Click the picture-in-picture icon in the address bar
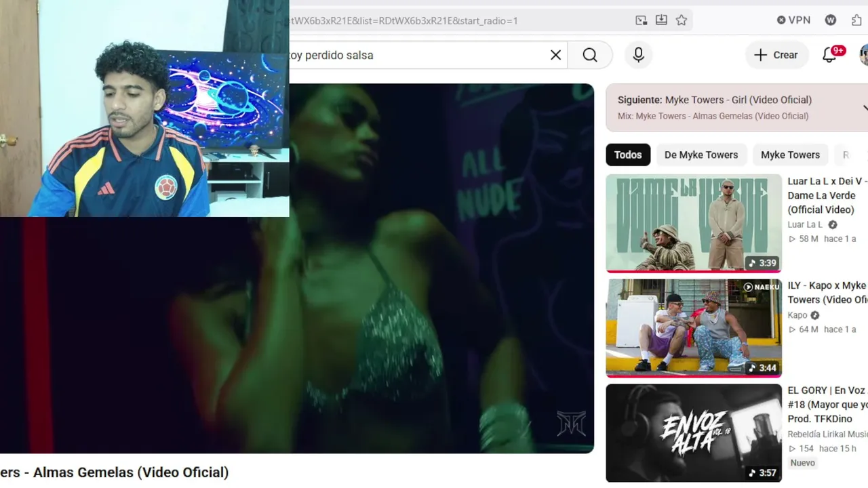Image resolution: width=868 pixels, height=488 pixels. (641, 20)
